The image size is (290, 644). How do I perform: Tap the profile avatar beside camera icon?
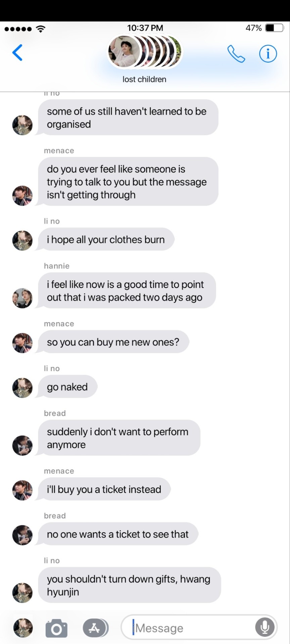click(23, 628)
